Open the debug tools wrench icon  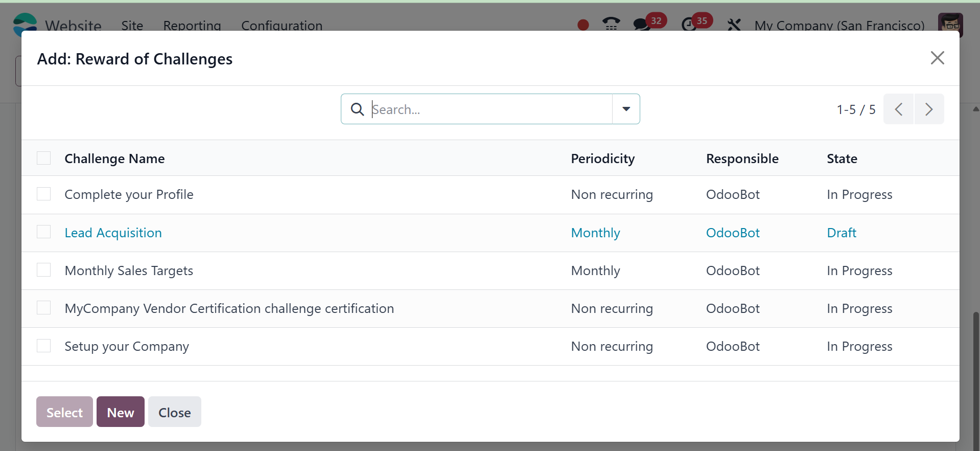[x=734, y=25]
